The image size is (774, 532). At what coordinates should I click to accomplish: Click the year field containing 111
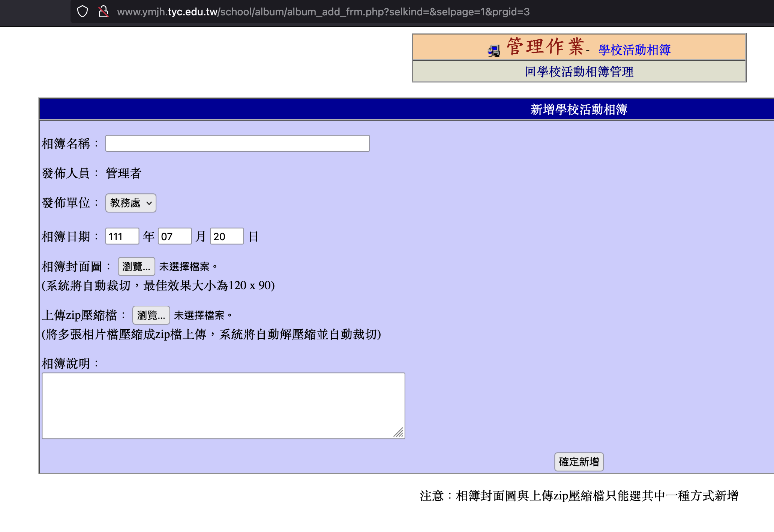(x=122, y=236)
